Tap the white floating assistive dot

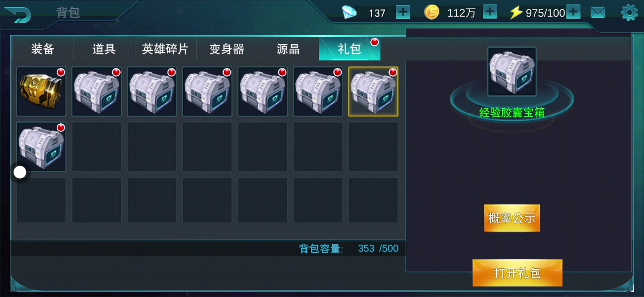click(20, 173)
